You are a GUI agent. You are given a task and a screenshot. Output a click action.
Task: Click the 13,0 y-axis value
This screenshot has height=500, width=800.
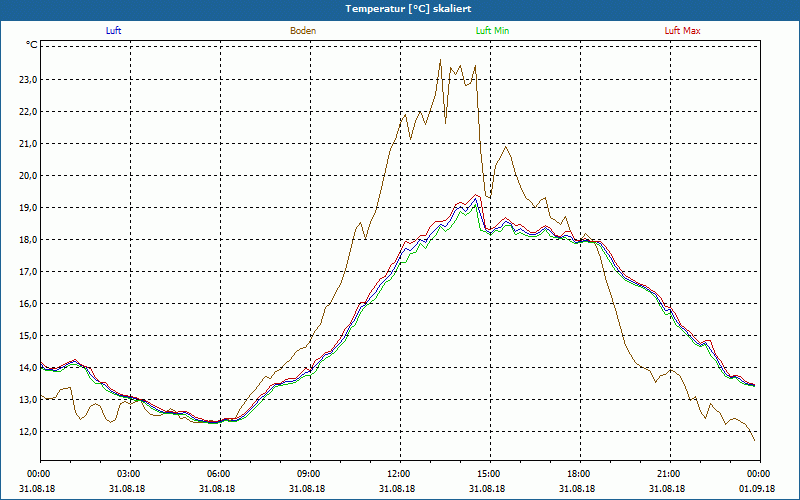pyautogui.click(x=28, y=399)
